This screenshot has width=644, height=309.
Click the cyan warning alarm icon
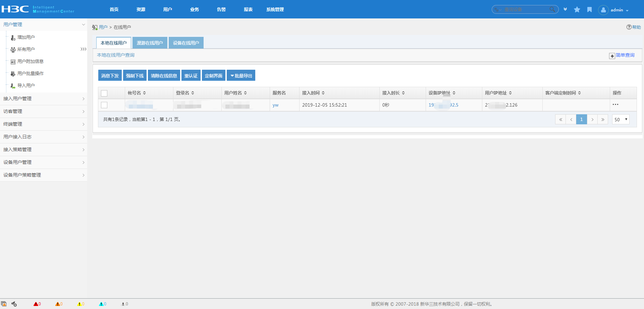coord(101,304)
